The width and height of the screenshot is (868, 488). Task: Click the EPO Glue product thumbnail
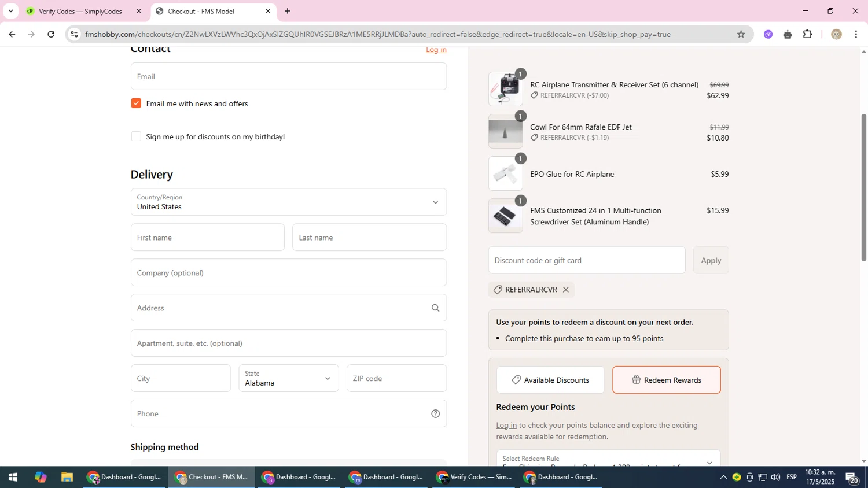pos(505,173)
